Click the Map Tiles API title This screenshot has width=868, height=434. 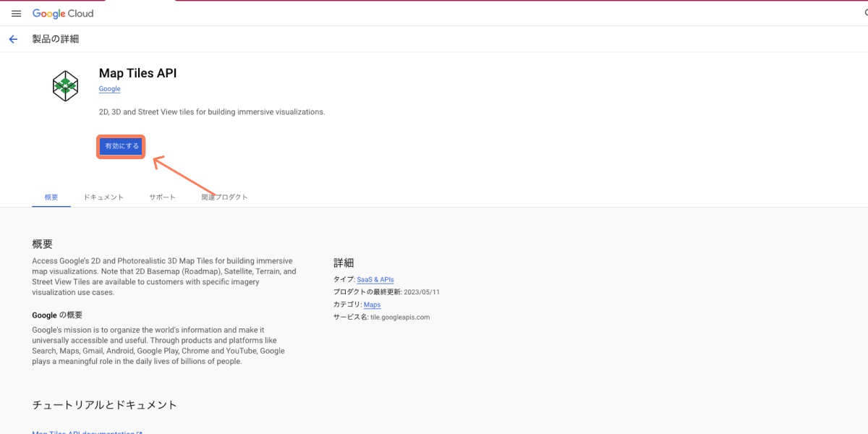coord(137,73)
